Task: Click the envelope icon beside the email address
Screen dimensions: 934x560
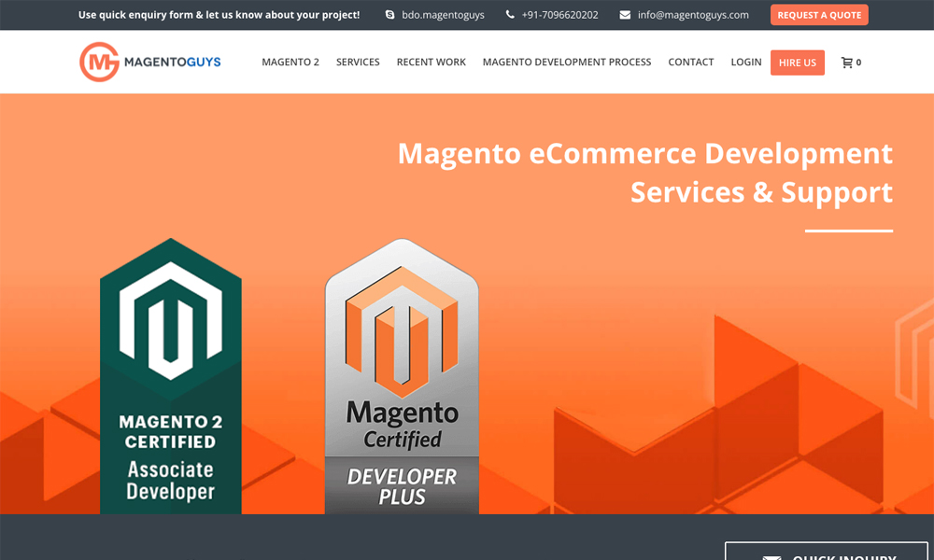Action: point(627,15)
